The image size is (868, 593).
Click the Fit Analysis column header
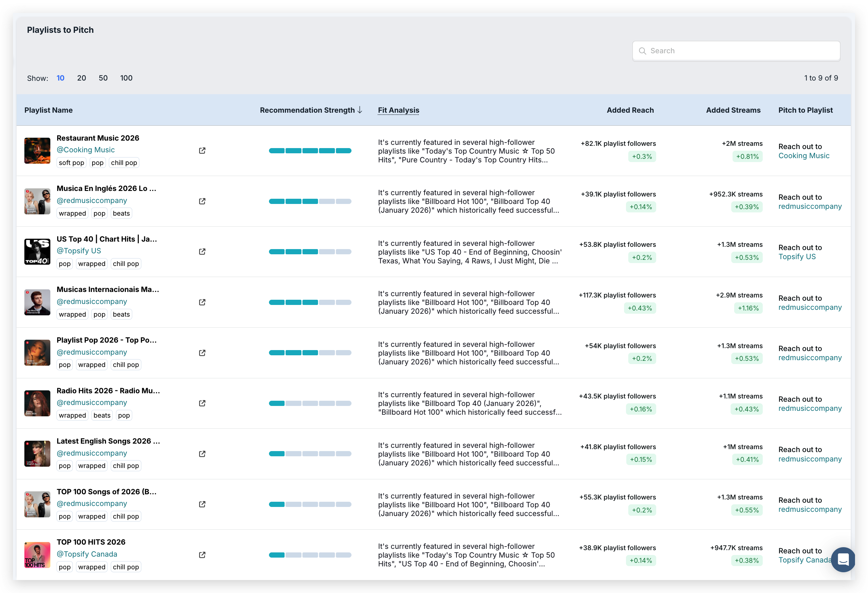(x=398, y=110)
